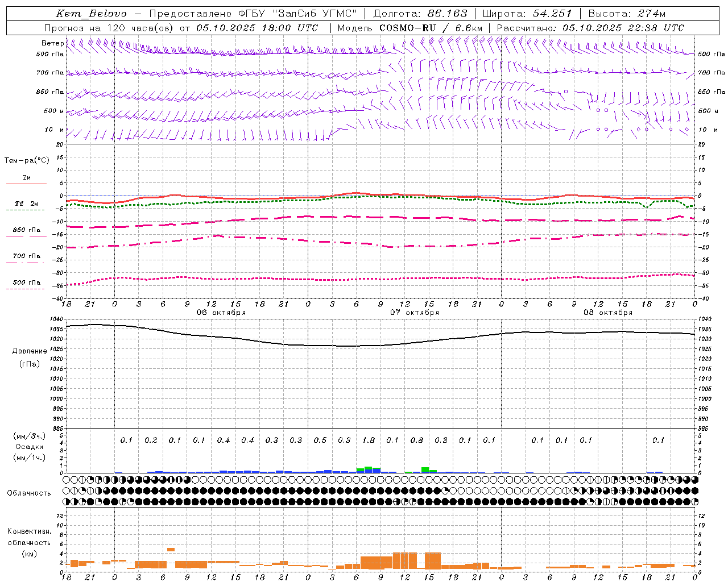Screen dimensions: 728x582
Task: Click the Конвективн. облачность (км) label
Action: (29, 542)
